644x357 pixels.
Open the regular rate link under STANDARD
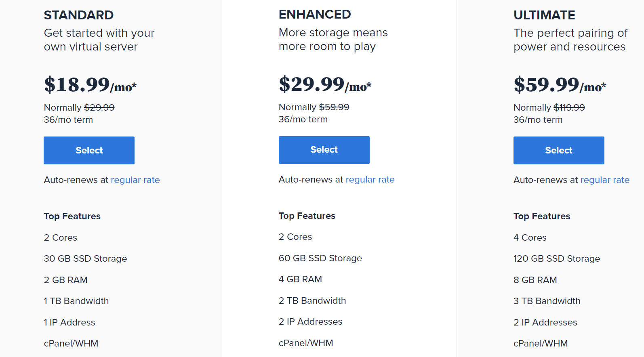pyautogui.click(x=135, y=180)
